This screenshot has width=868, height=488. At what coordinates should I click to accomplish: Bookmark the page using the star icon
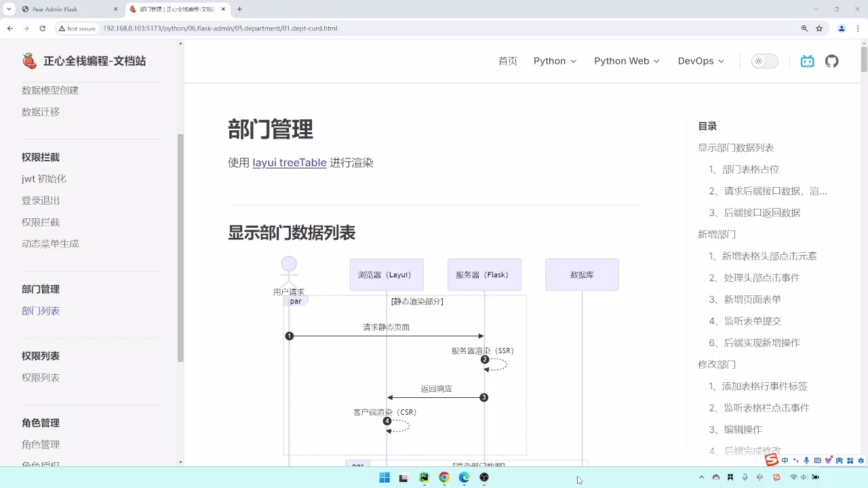tap(819, 28)
